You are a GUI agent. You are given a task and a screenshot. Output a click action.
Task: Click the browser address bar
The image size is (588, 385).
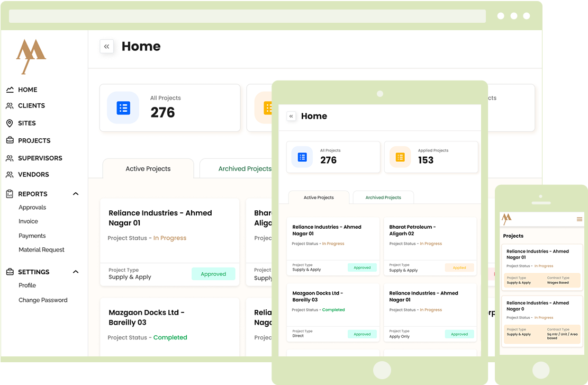click(x=247, y=16)
